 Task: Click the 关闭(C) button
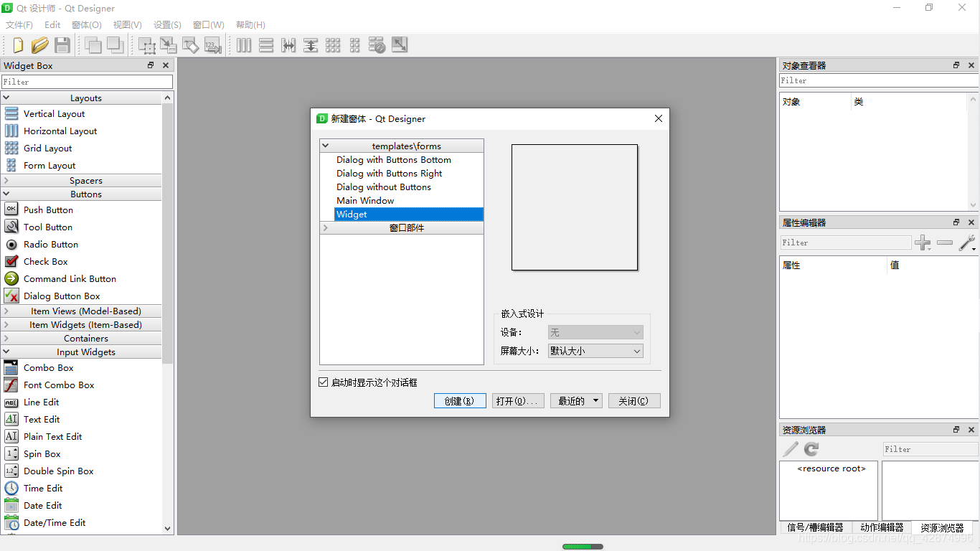click(x=634, y=401)
